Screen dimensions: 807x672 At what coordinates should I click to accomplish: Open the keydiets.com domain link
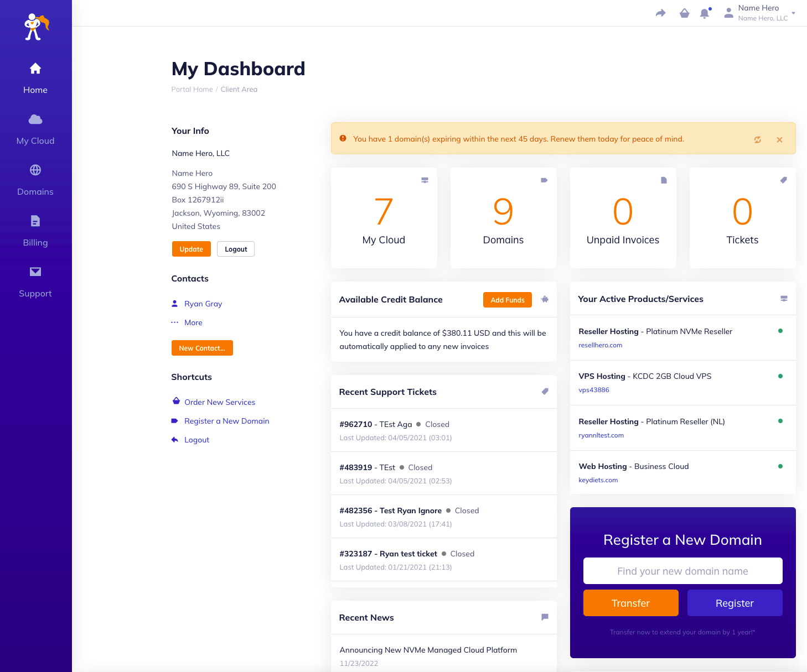[x=598, y=480]
